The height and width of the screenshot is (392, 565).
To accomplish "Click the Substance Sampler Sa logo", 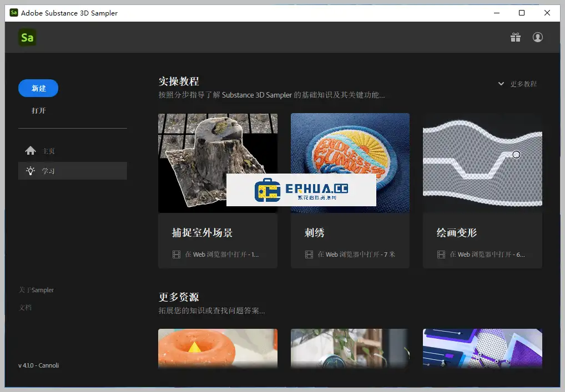I will tap(27, 38).
